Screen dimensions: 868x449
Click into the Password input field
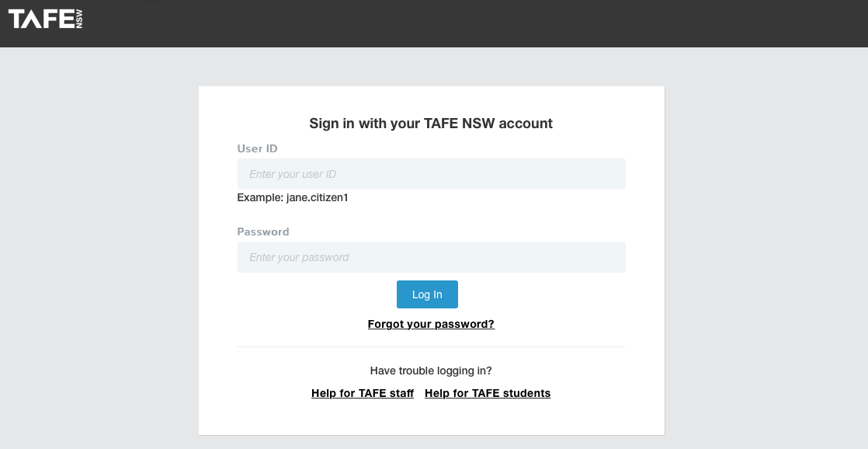coord(431,257)
